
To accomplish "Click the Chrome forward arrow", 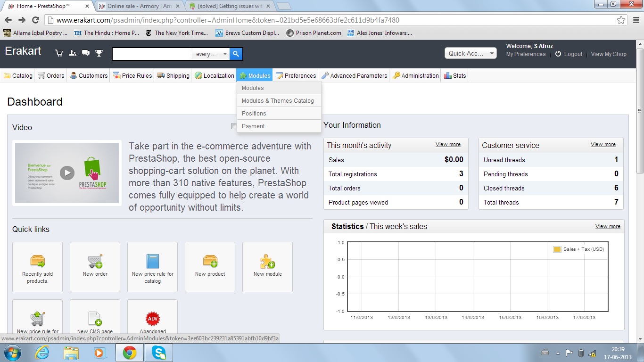I will (x=22, y=20).
